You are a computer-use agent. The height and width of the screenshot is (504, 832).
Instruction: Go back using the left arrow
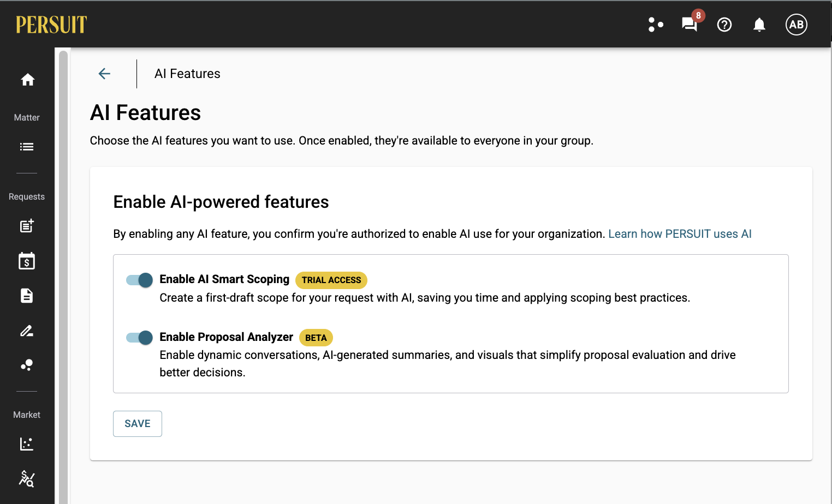(x=104, y=74)
